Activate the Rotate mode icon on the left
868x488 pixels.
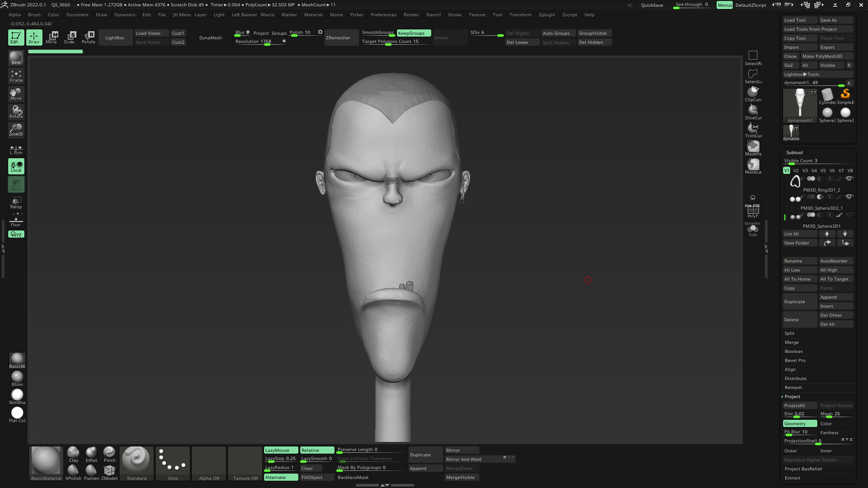tap(16, 112)
